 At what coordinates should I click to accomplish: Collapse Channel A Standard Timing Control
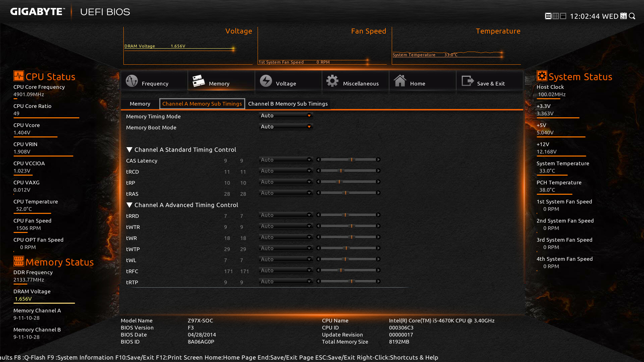tap(129, 150)
